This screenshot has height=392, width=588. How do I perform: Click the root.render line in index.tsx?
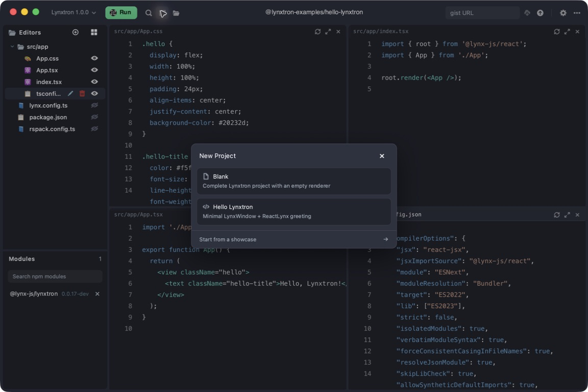pyautogui.click(x=421, y=78)
